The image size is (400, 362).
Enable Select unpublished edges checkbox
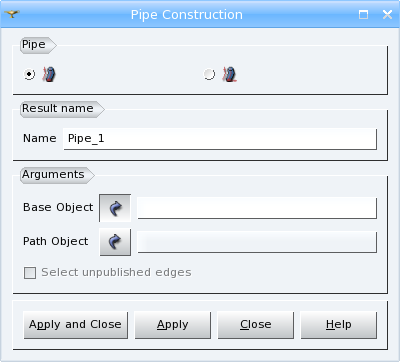point(30,273)
